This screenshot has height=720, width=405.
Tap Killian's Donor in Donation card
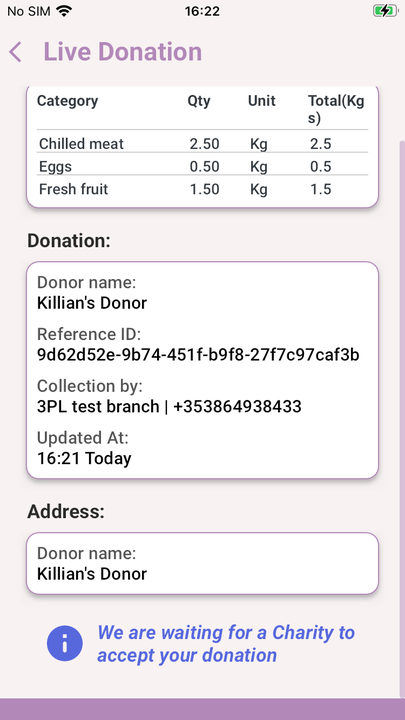point(92,303)
